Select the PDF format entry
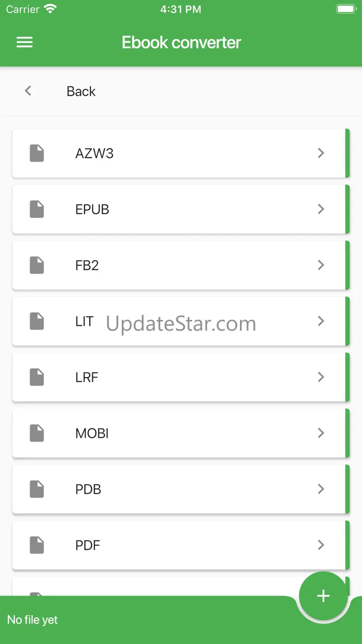The width and height of the screenshot is (362, 644). coord(88,545)
